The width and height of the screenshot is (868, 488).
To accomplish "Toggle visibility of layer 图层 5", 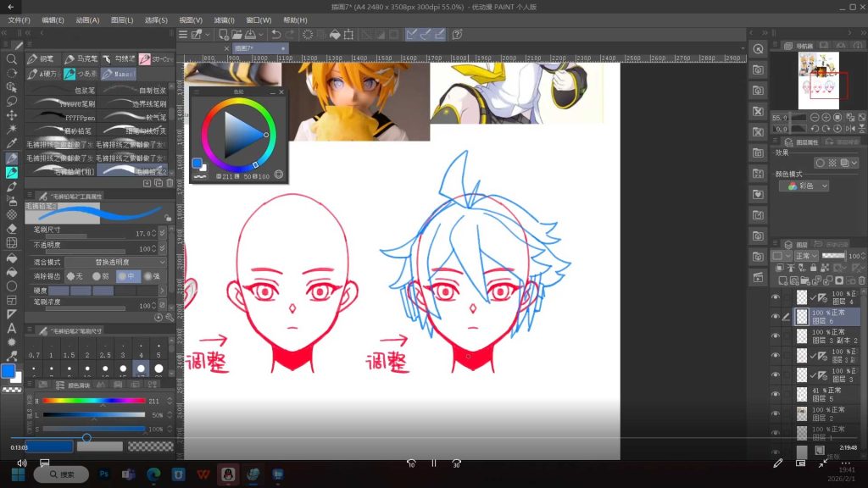I will [775, 394].
